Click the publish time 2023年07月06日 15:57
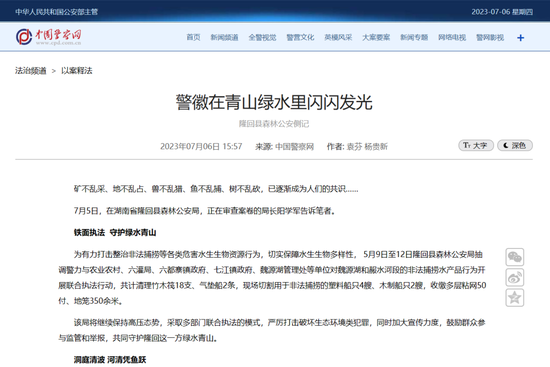This screenshot has height=367, width=550. point(201,147)
